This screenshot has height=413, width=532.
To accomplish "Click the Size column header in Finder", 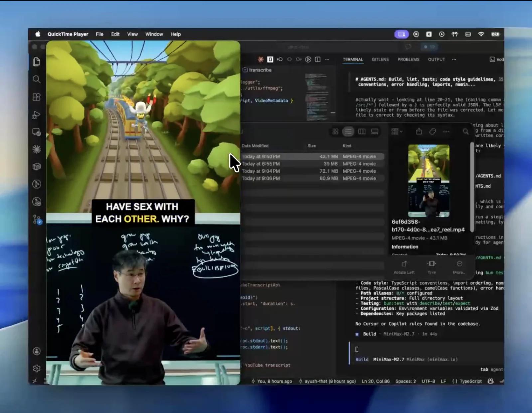I will coord(312,146).
